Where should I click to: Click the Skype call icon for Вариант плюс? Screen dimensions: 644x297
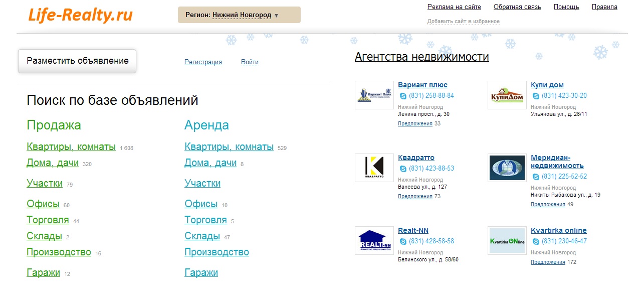(402, 95)
